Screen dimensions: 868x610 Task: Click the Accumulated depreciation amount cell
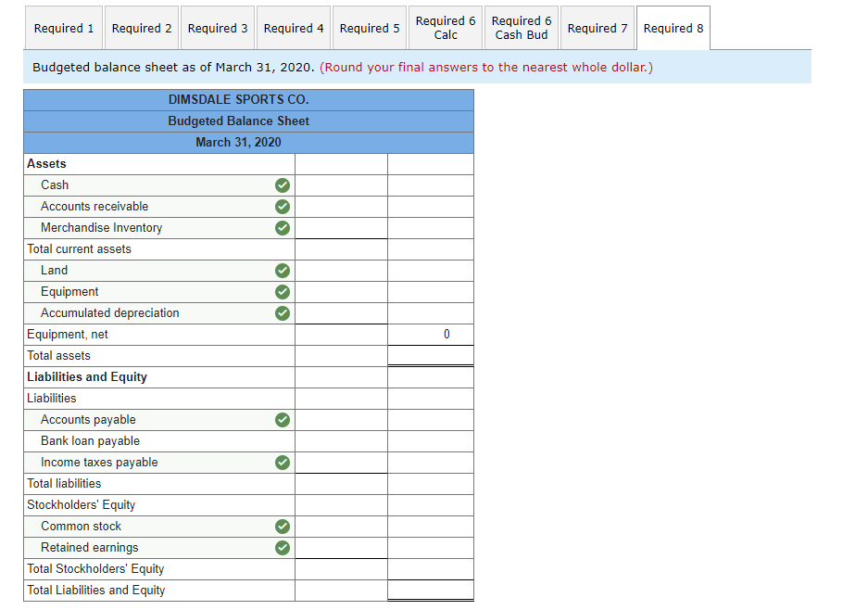click(341, 313)
